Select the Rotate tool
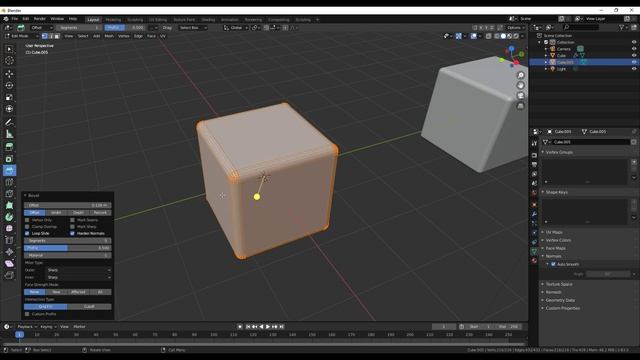 tap(9, 86)
